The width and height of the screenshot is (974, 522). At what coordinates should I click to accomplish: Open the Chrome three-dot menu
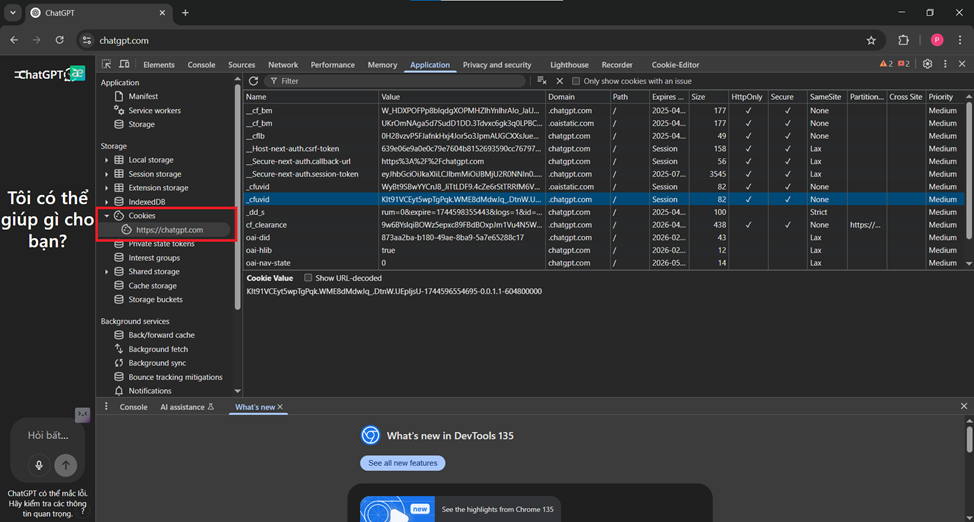pyautogui.click(x=961, y=40)
